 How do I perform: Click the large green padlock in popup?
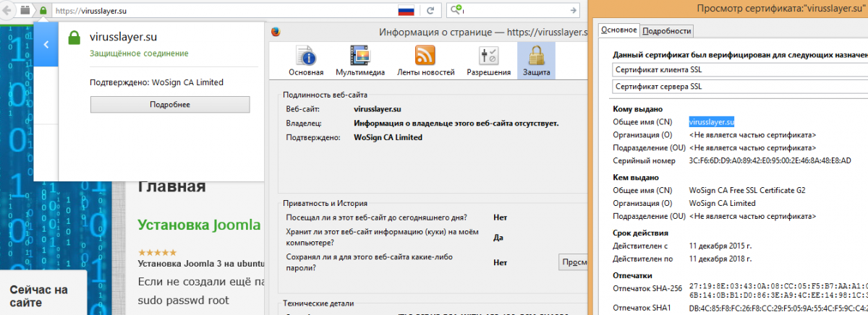(75, 38)
